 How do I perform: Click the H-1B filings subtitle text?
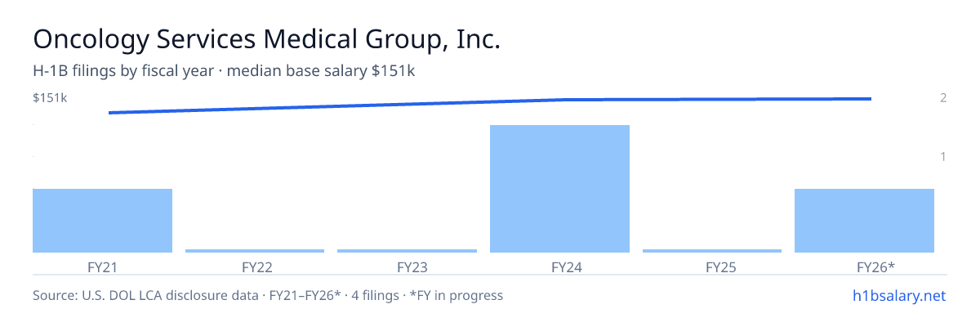[x=224, y=71]
